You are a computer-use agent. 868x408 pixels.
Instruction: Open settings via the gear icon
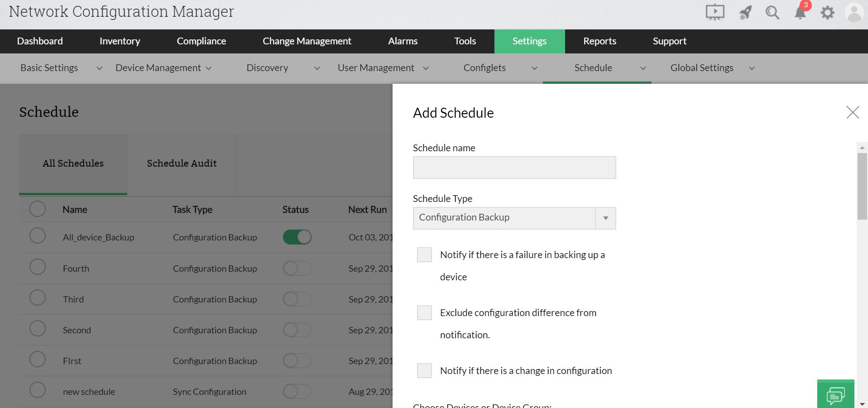coord(827,12)
